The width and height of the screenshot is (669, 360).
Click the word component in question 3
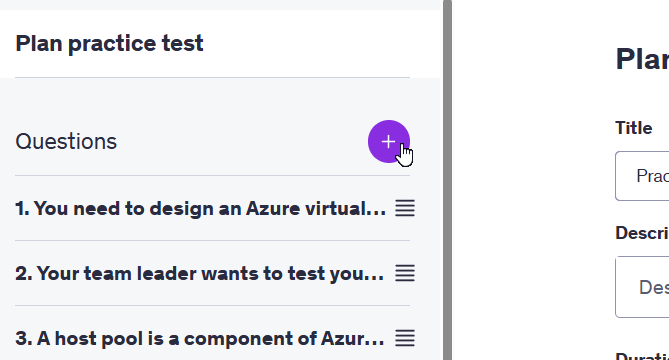tap(247, 339)
